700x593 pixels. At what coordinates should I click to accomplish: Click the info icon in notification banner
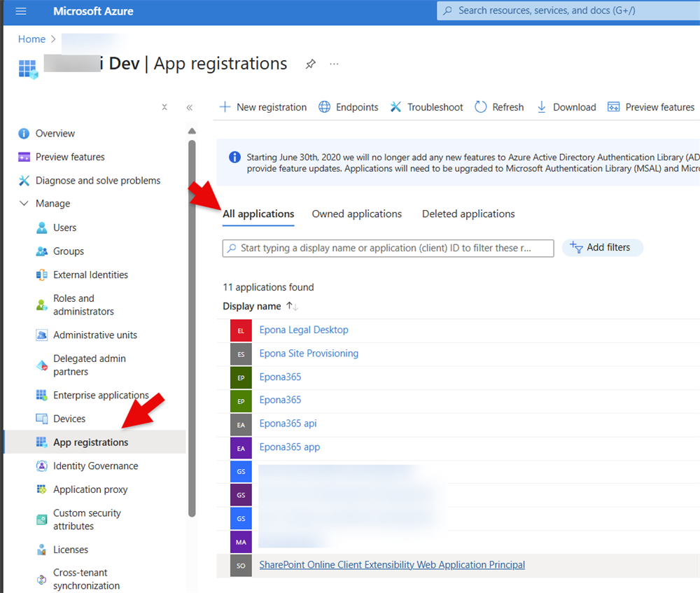(x=234, y=158)
